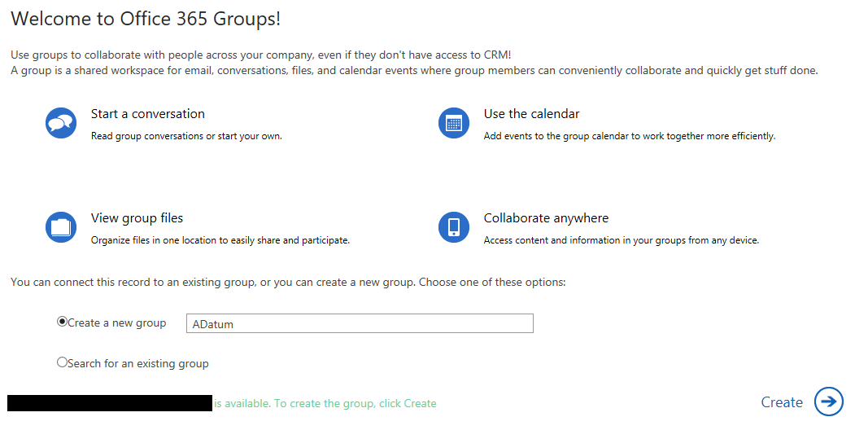The image size is (868, 430).
Task: Click the Collaborate anywhere phone icon
Action: click(454, 227)
